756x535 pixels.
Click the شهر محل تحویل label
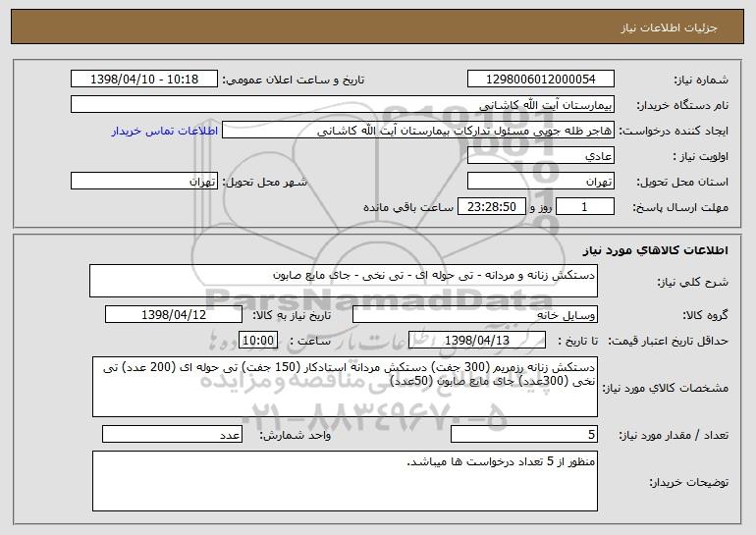[264, 182]
